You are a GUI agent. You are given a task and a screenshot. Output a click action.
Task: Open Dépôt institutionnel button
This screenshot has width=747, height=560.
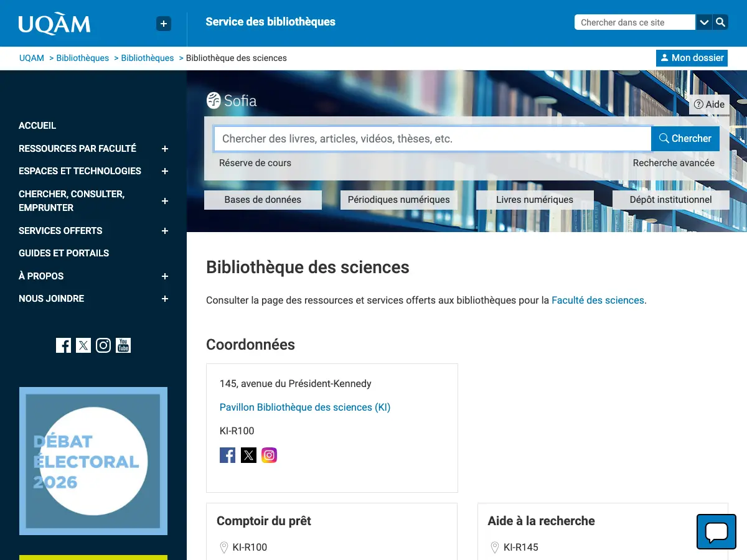tap(671, 200)
